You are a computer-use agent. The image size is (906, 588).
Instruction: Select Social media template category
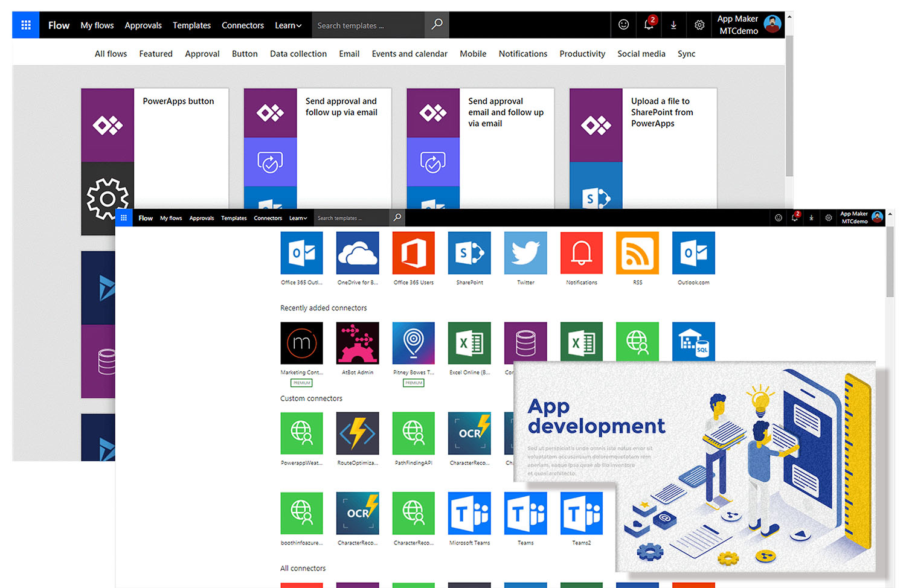pyautogui.click(x=641, y=54)
